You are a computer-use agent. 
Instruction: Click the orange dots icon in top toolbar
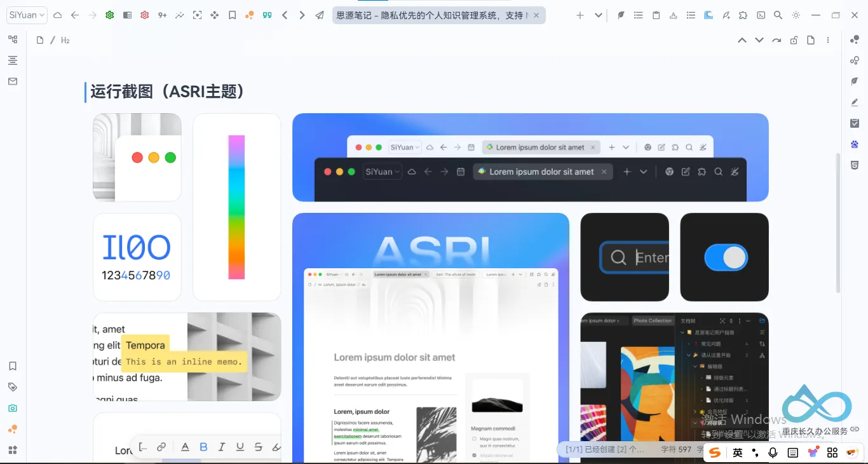[x=250, y=15]
